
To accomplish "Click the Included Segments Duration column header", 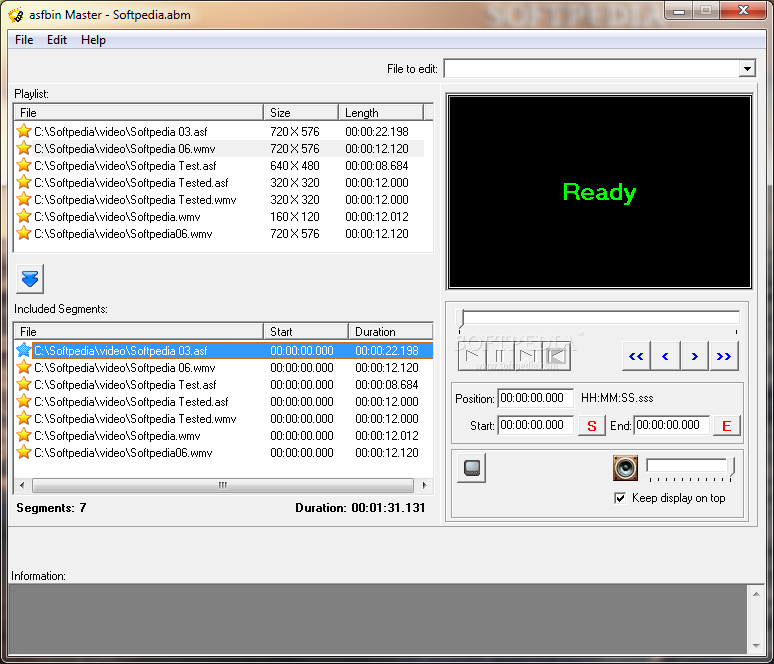I will (390, 331).
